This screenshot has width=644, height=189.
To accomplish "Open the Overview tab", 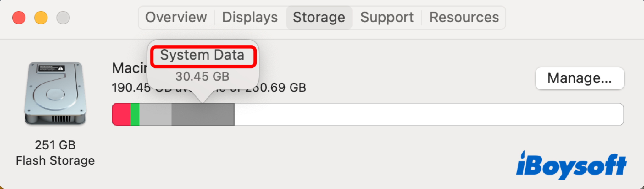I will point(176,17).
